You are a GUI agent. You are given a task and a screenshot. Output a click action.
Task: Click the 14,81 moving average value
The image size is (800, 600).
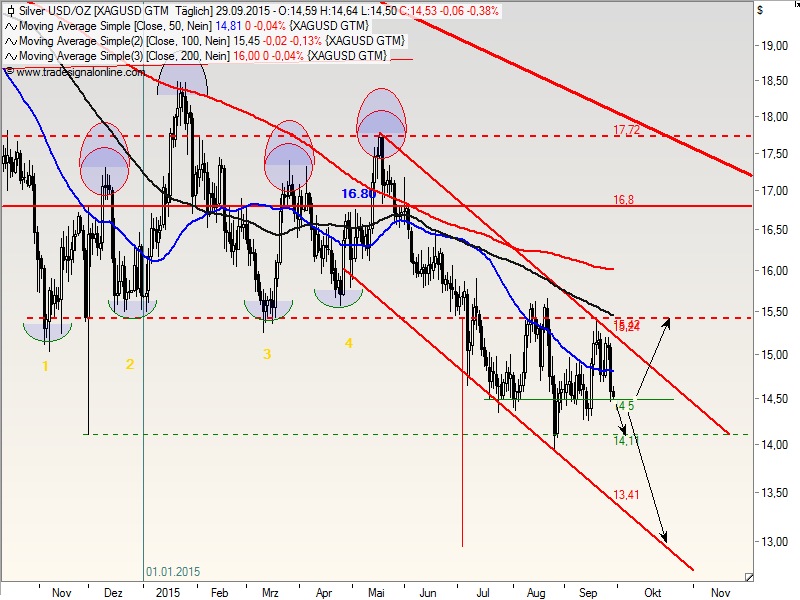(x=228, y=26)
